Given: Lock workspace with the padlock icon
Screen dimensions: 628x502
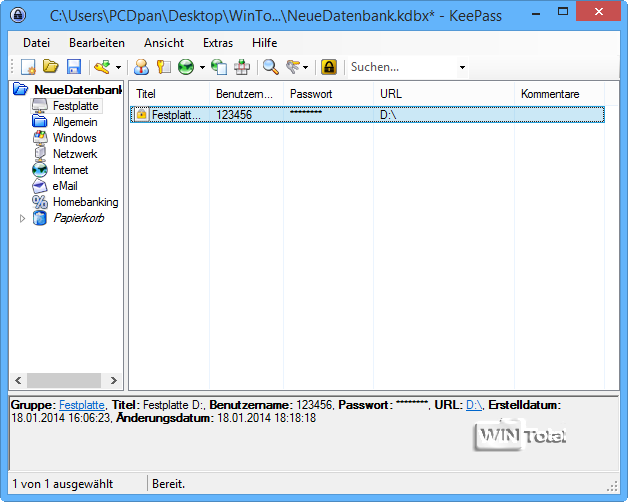Looking at the screenshot, I should (x=329, y=67).
